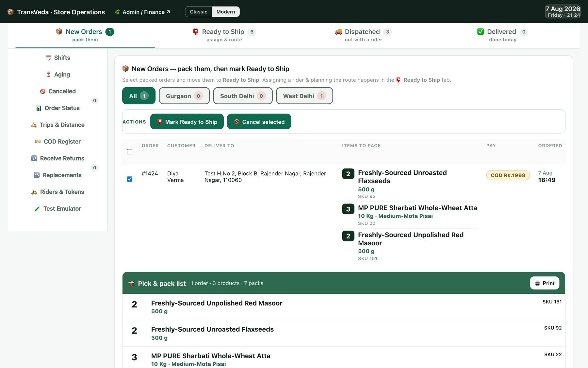Click the Trips & Distance scooter icon
Screen dimensions: 588x368
pyautogui.click(x=34, y=125)
